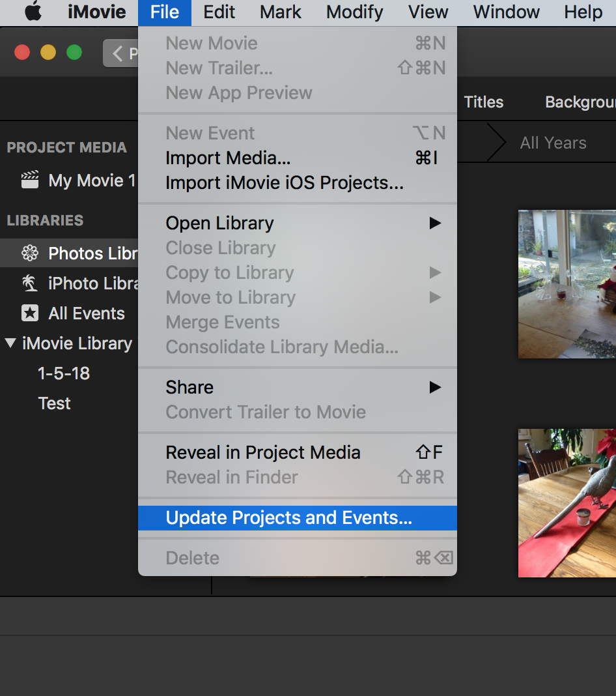Viewport: 616px width, 696px height.
Task: Click the Apple menu logo
Action: [x=33, y=11]
